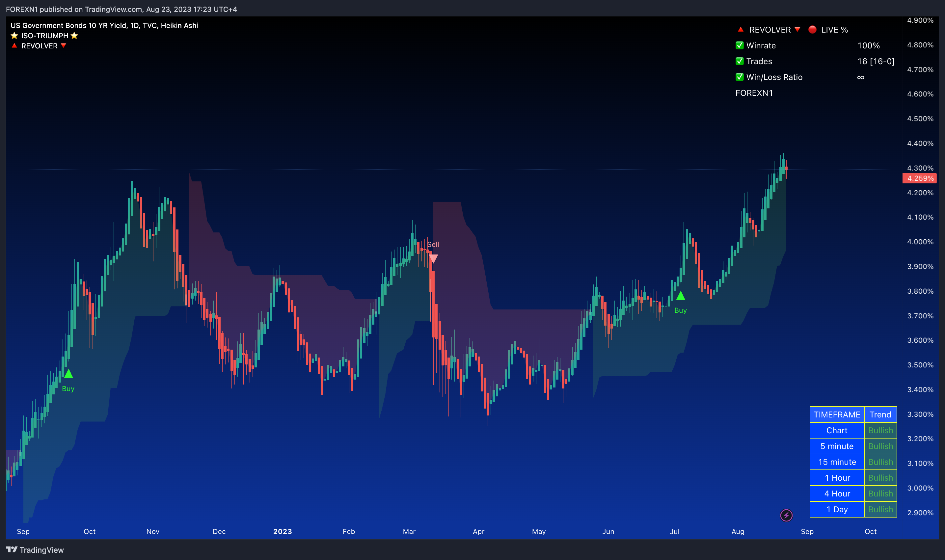Click the 5 minute row label
945x560 pixels.
tap(837, 446)
